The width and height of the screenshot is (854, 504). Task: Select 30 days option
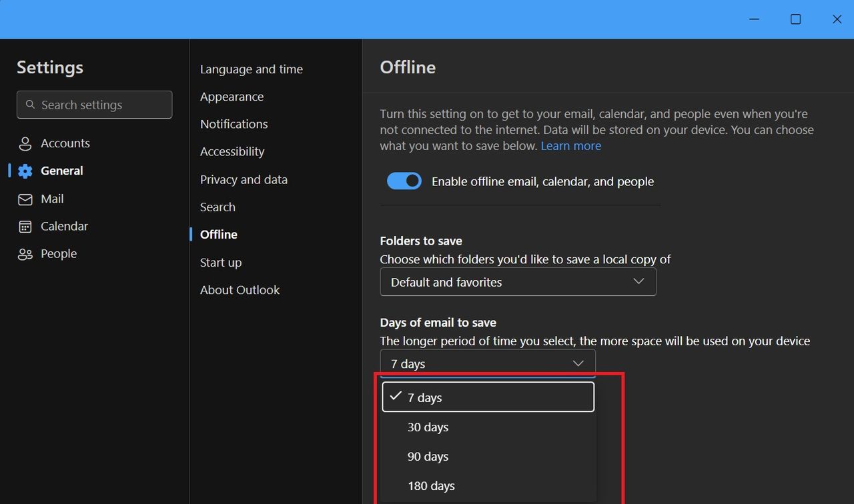point(428,427)
